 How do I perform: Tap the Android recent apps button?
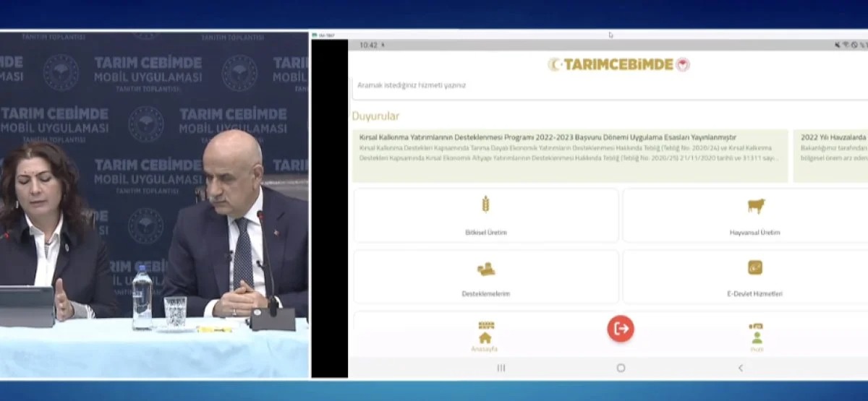coord(501,368)
